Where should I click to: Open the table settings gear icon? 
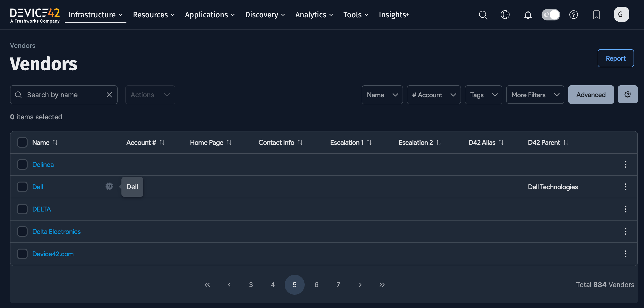[628, 95]
